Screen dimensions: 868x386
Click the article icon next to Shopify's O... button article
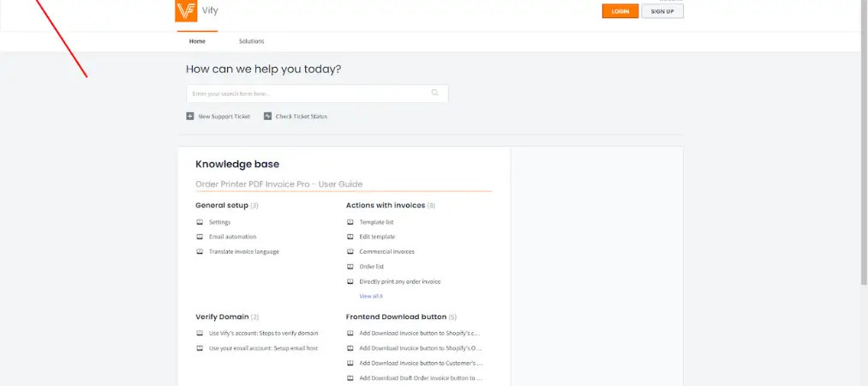pyautogui.click(x=350, y=348)
